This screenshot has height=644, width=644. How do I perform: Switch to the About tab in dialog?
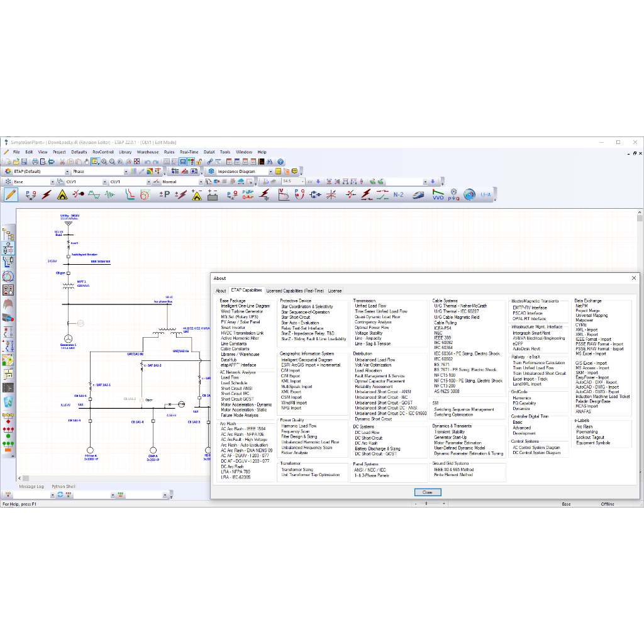coord(221,291)
